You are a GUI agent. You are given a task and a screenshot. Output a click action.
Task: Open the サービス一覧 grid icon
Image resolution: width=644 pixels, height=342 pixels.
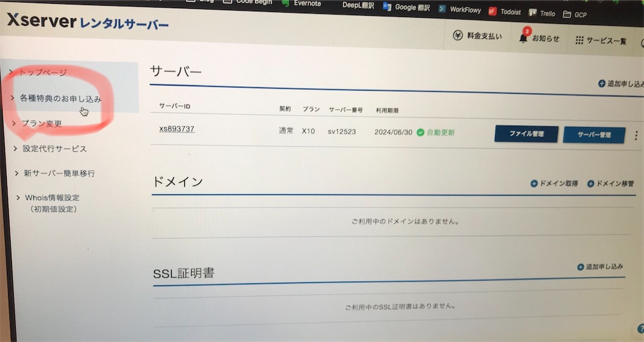pyautogui.click(x=579, y=40)
